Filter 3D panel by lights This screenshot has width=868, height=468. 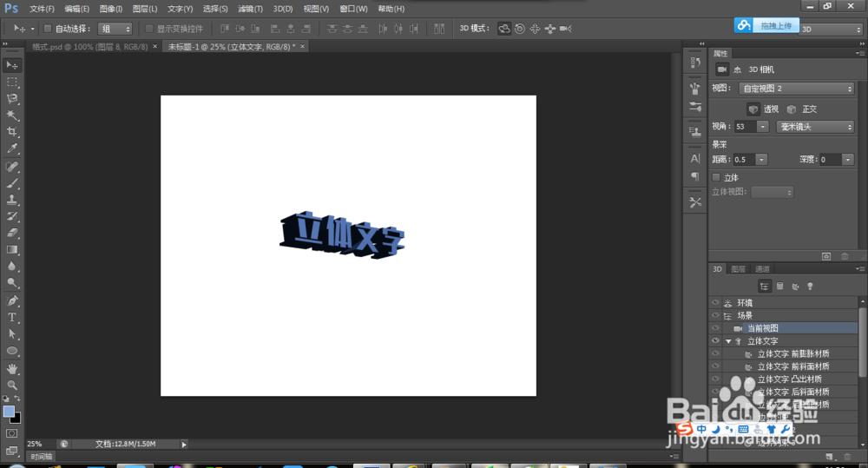[811, 287]
